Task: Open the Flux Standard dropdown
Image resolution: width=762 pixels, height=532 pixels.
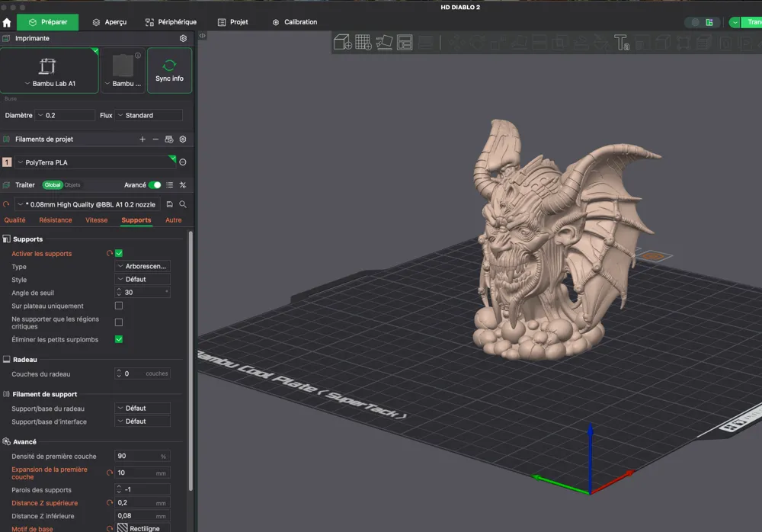Action: click(149, 115)
